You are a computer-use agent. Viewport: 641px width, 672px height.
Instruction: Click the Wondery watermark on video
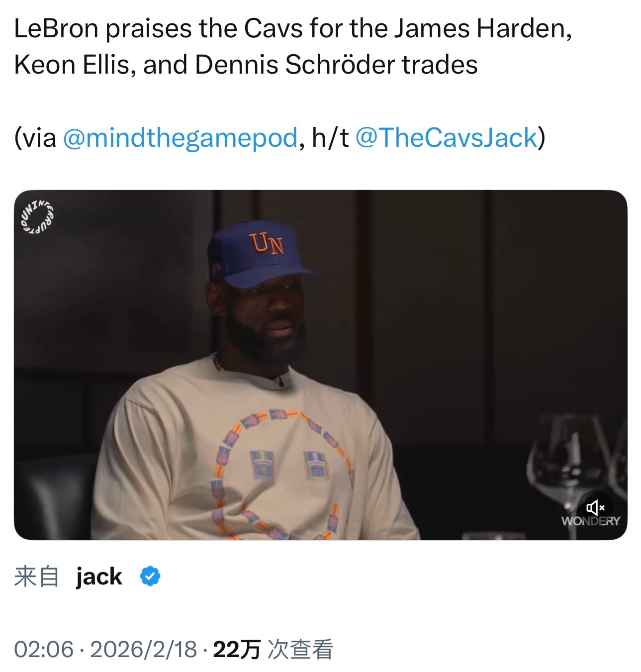[590, 521]
